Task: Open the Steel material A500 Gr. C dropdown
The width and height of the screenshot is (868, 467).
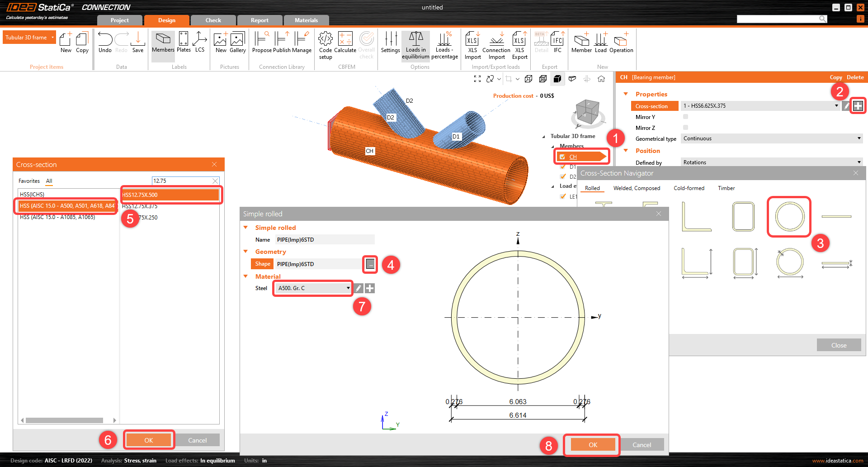Action: [313, 288]
